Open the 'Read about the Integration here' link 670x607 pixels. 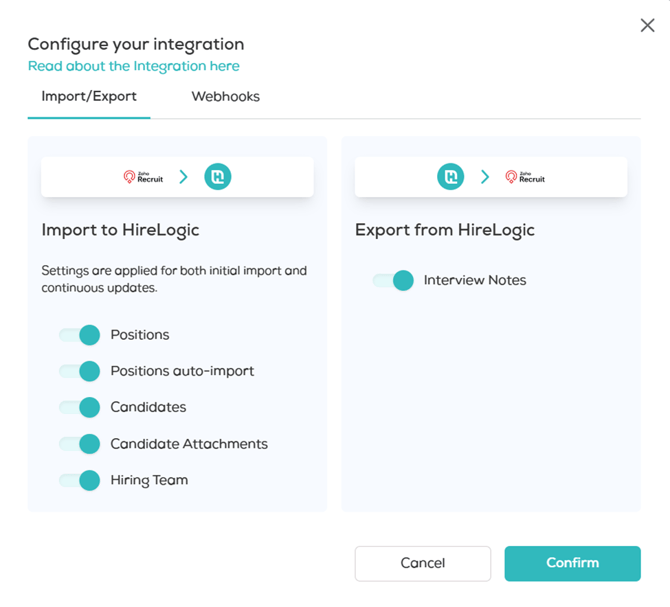coord(133,66)
